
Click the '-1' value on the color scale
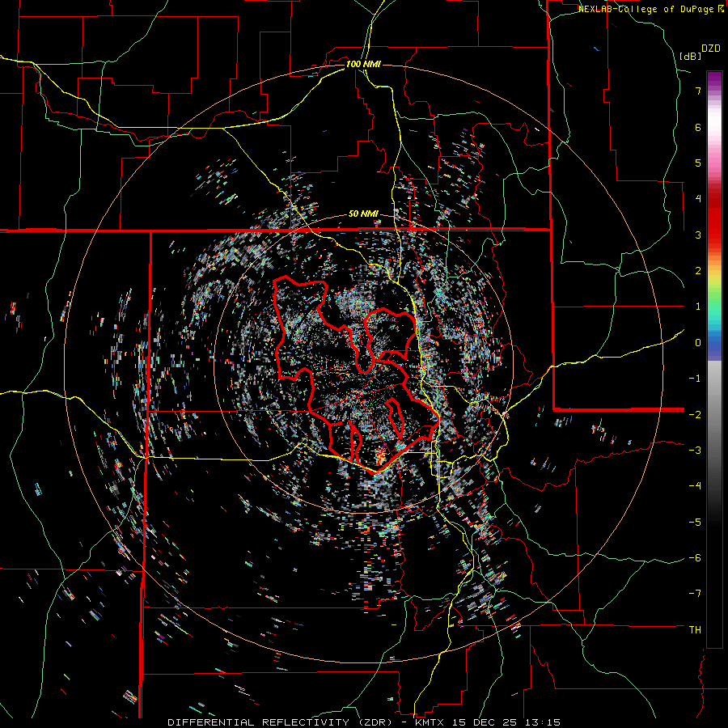695,379
